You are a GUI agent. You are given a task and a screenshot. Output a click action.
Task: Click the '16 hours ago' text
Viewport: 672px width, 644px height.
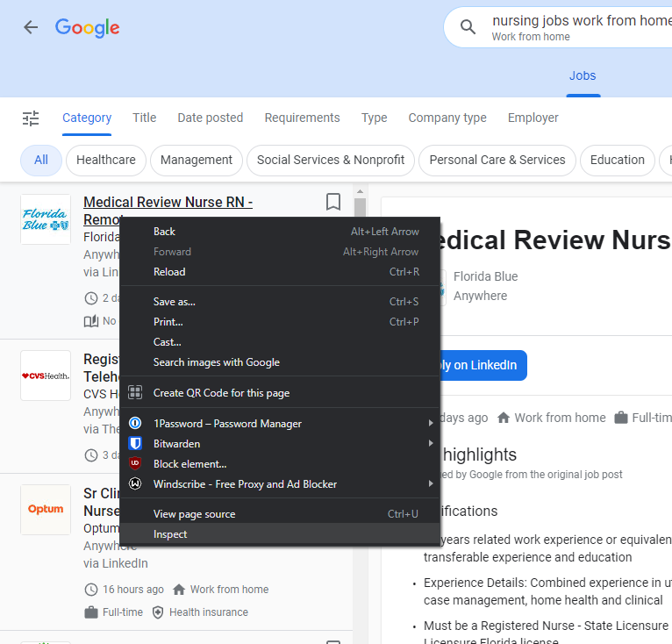[x=133, y=590]
